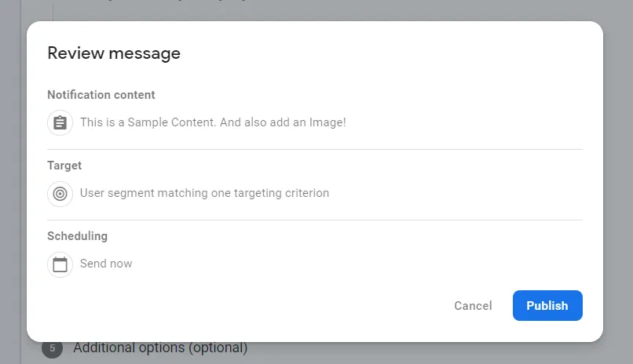This screenshot has width=633, height=364.
Task: Click the Notification content section label
Action: [x=101, y=95]
